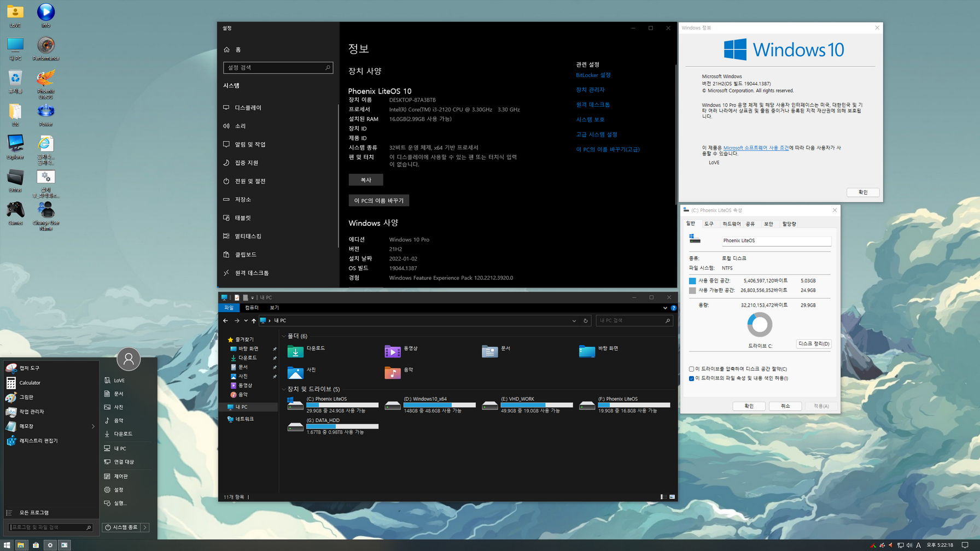Open the Power desktop icon

point(45,115)
